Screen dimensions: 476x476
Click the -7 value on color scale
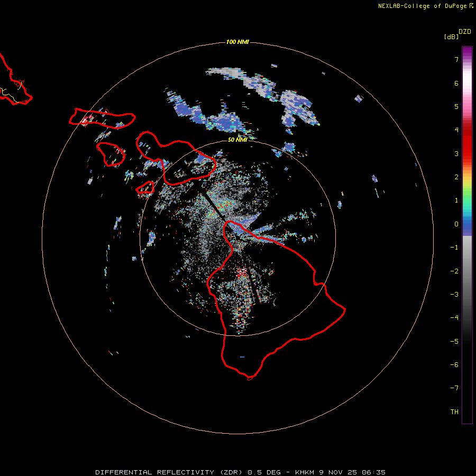coord(454,388)
